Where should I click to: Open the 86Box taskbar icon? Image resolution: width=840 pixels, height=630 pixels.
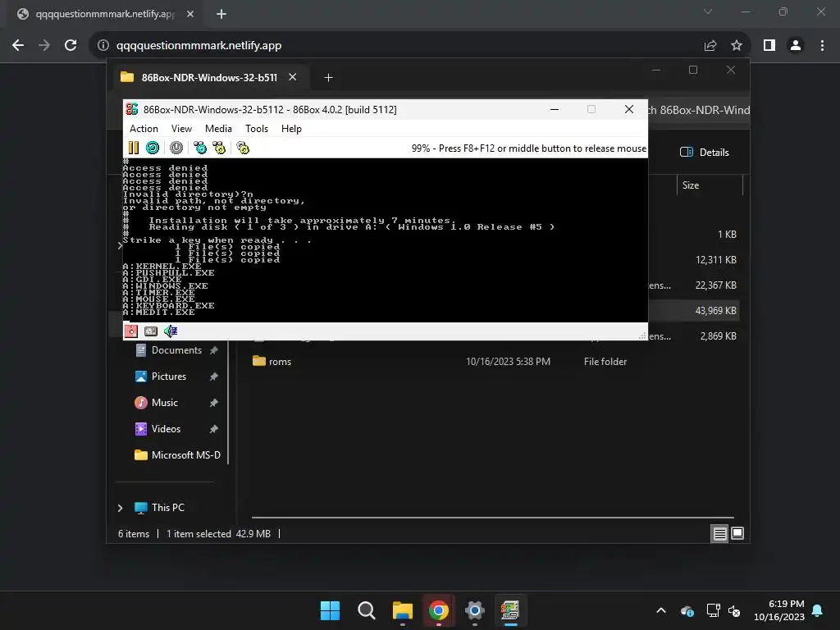point(510,610)
